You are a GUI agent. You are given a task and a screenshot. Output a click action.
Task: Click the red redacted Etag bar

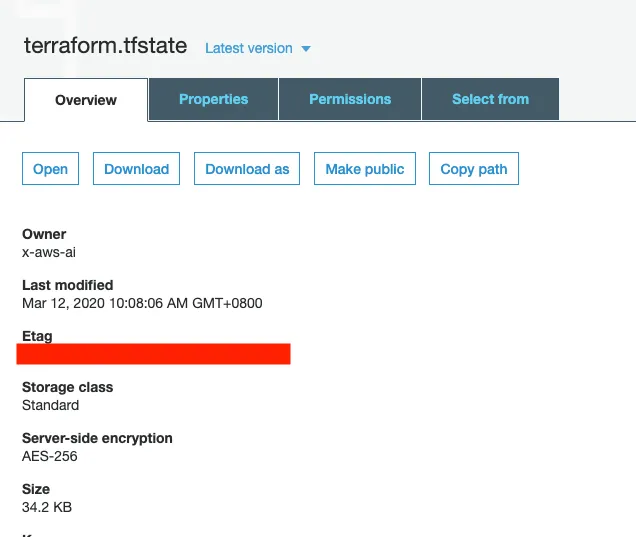154,354
